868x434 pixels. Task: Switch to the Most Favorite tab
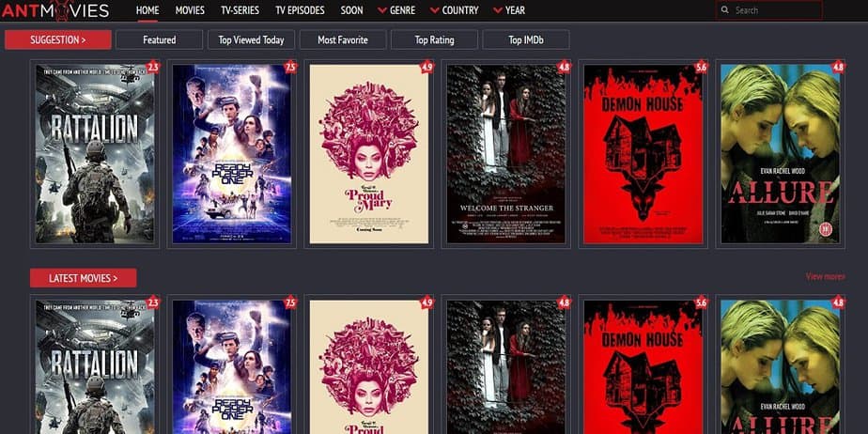[343, 39]
